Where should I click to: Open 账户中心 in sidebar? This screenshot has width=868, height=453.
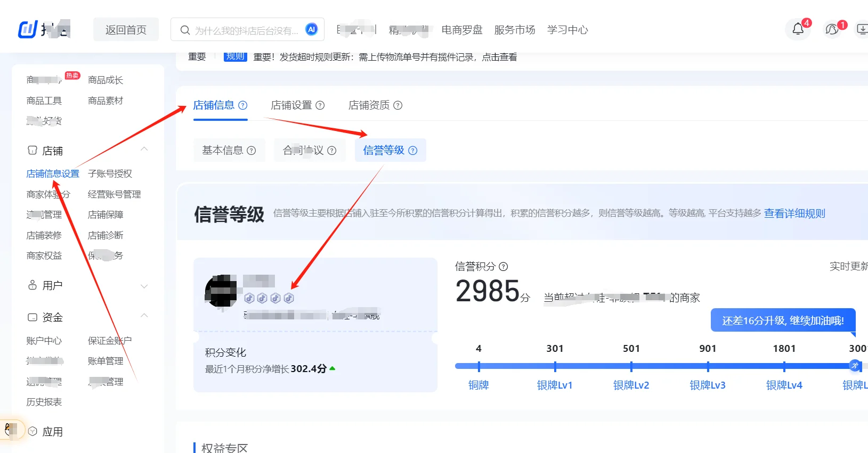44,341
